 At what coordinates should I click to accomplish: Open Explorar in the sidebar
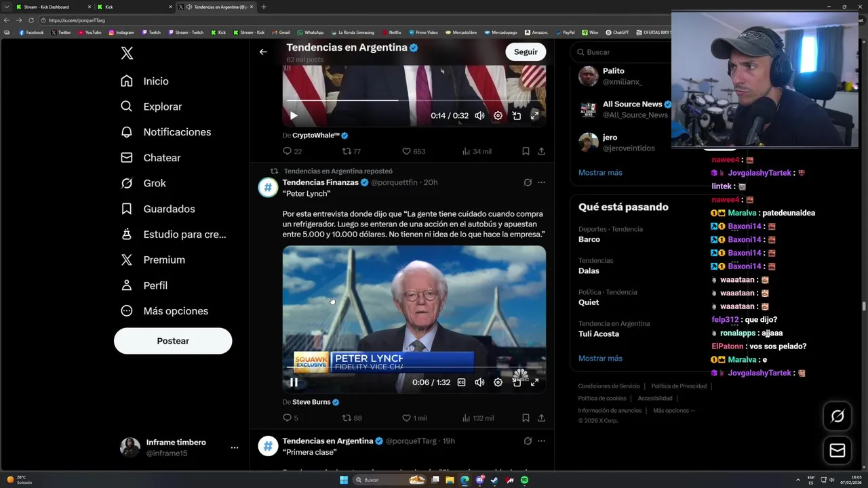coord(151,106)
